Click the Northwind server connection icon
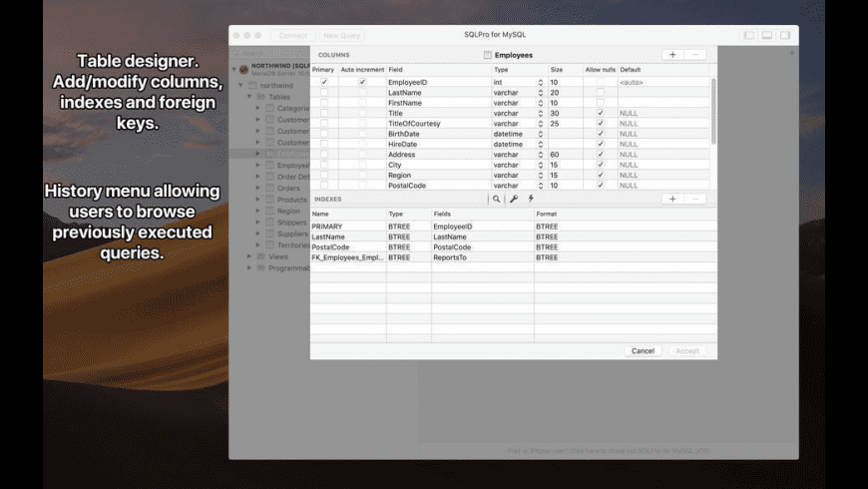Viewport: 868px width, 489px height. coord(244,69)
